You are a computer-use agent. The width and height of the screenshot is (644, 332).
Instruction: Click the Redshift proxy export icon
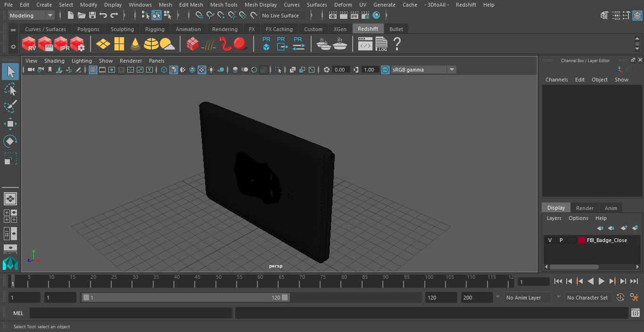tap(282, 43)
